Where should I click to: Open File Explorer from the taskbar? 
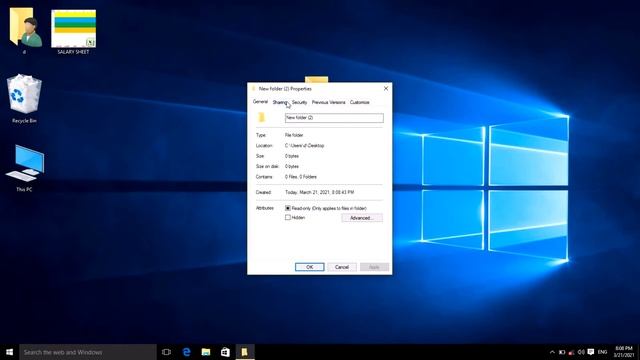[x=206, y=352]
